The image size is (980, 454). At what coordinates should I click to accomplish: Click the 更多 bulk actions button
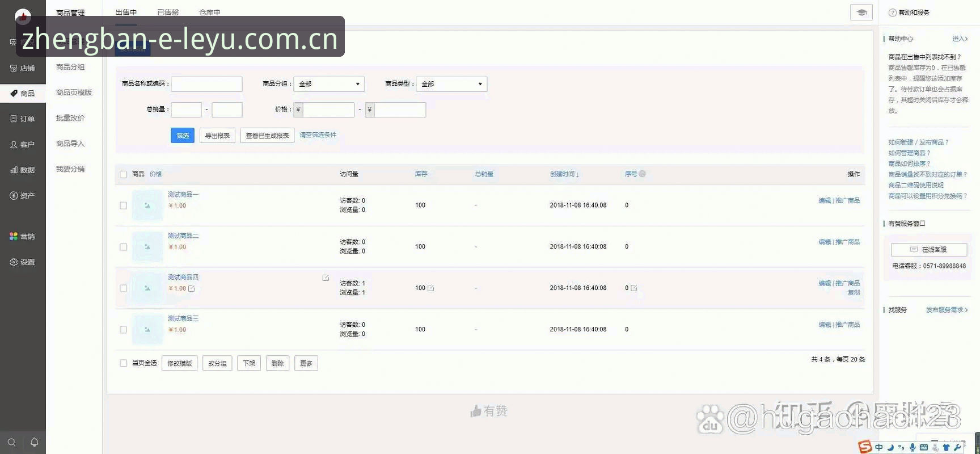coord(306,363)
